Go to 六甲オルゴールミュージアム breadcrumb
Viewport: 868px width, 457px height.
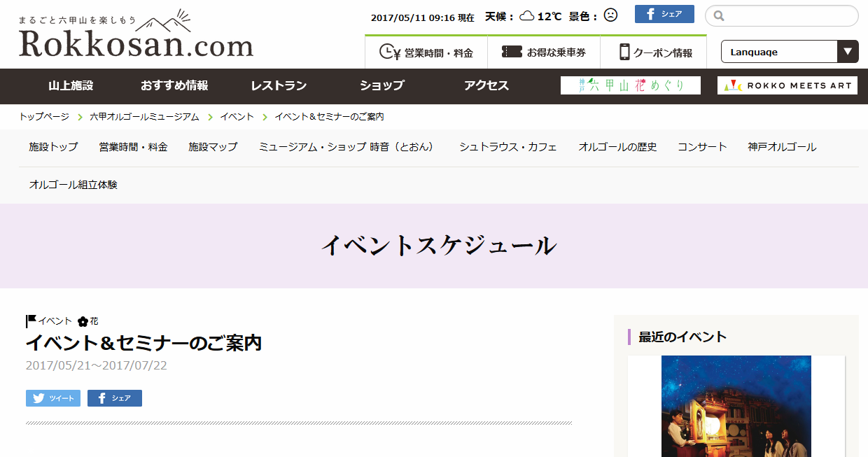[x=145, y=117]
